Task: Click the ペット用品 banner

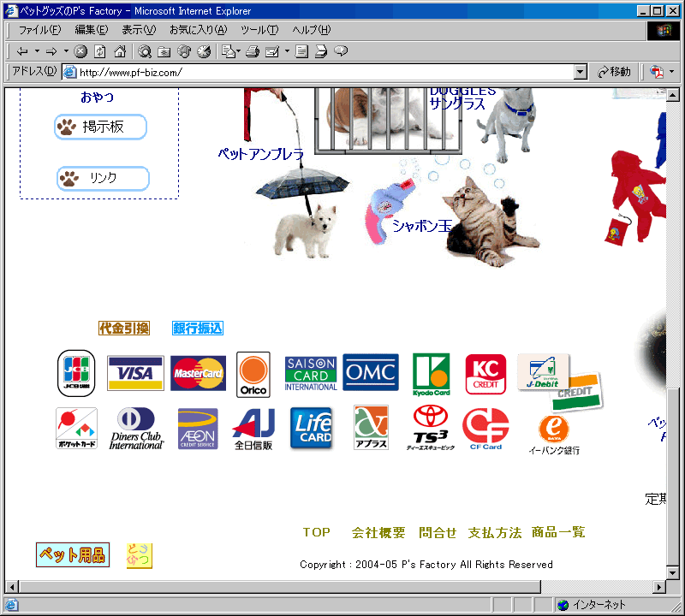Action: click(x=73, y=555)
